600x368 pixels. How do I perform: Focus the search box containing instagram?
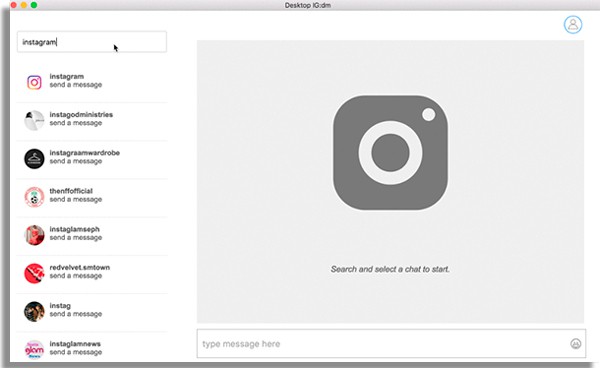click(92, 42)
